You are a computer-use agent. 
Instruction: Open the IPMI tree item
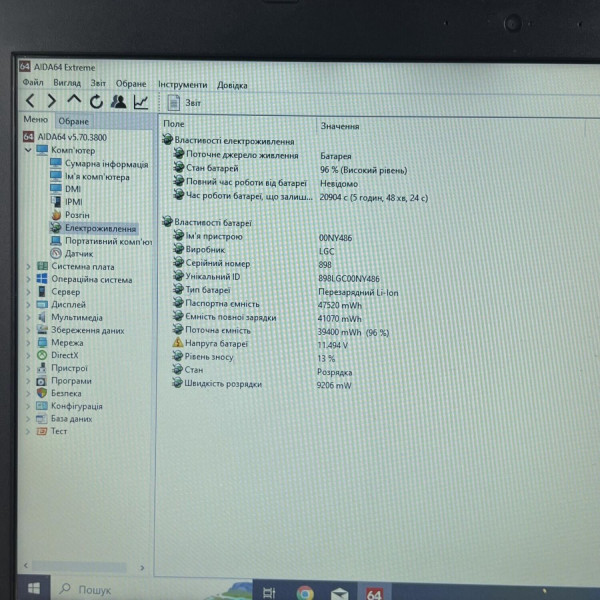coord(73,202)
